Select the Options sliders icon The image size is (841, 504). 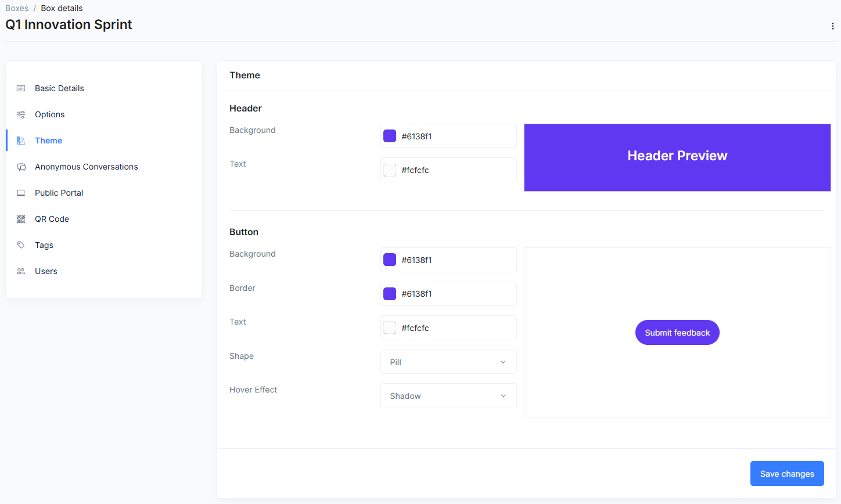[21, 114]
